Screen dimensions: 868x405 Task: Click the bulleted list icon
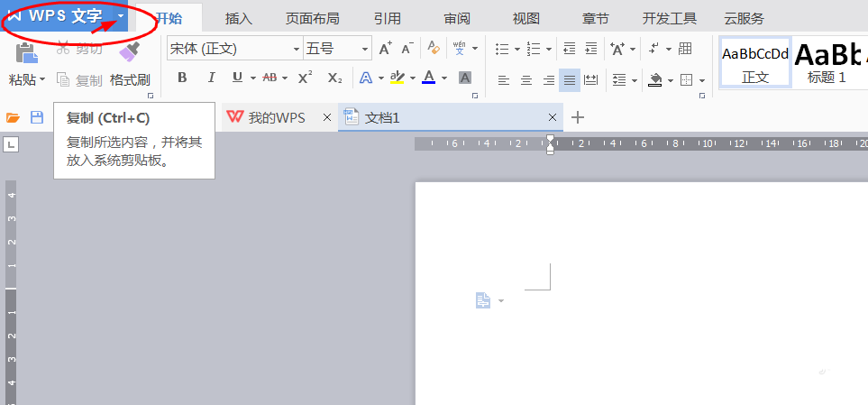502,49
